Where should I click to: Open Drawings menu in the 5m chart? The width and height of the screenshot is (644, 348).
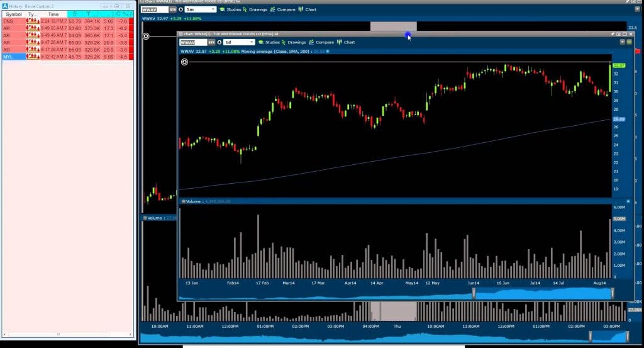[x=258, y=9]
